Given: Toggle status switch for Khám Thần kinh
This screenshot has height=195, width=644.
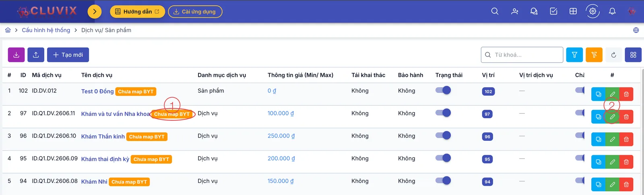Looking at the screenshot, I should [x=443, y=135].
